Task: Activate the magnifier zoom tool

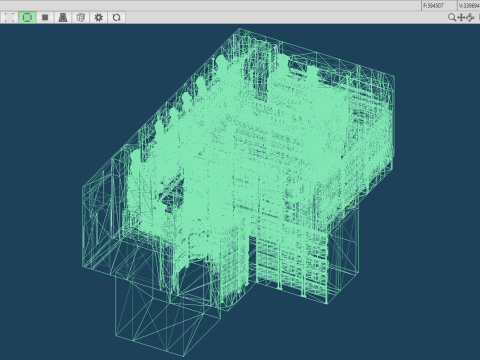Action: click(452, 17)
